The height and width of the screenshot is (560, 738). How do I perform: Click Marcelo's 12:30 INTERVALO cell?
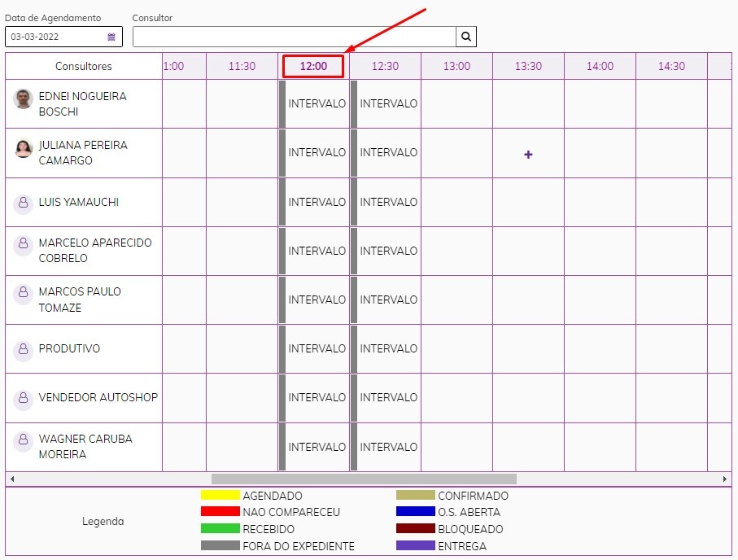point(386,251)
